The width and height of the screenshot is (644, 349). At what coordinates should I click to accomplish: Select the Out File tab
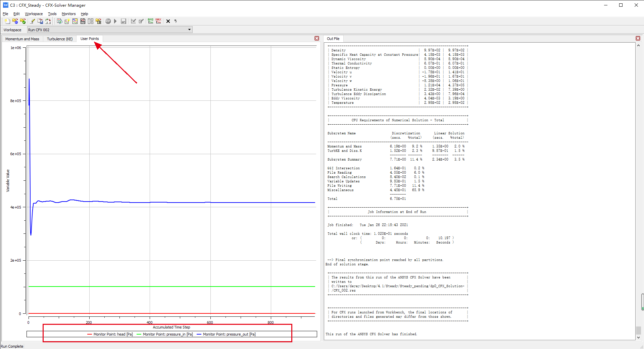pyautogui.click(x=333, y=39)
